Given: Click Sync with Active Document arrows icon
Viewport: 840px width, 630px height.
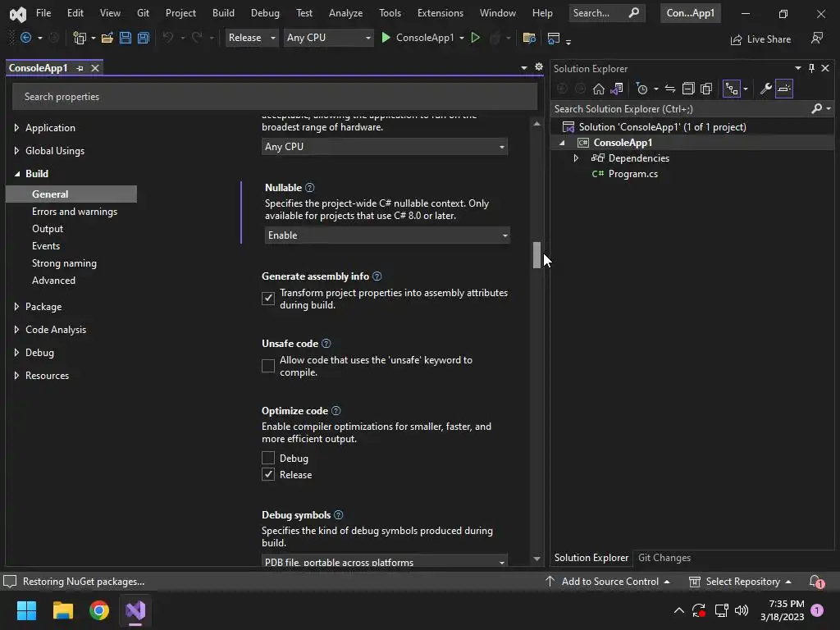Looking at the screenshot, I should pyautogui.click(x=669, y=89).
